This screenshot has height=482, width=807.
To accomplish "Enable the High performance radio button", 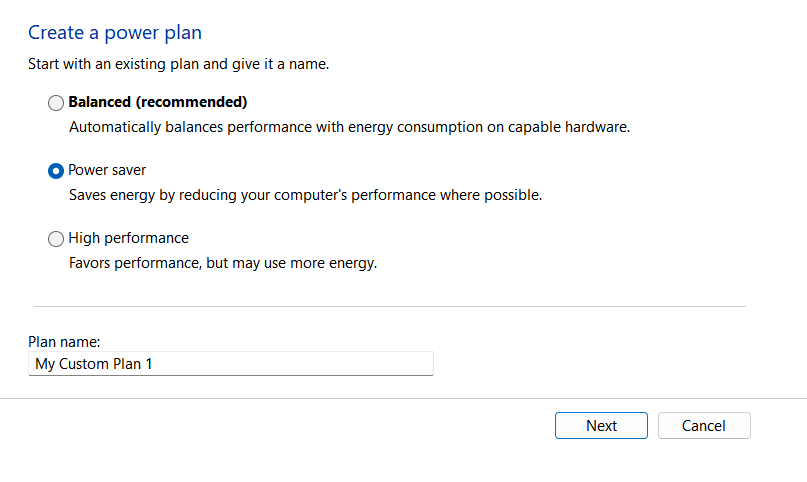I will click(56, 239).
